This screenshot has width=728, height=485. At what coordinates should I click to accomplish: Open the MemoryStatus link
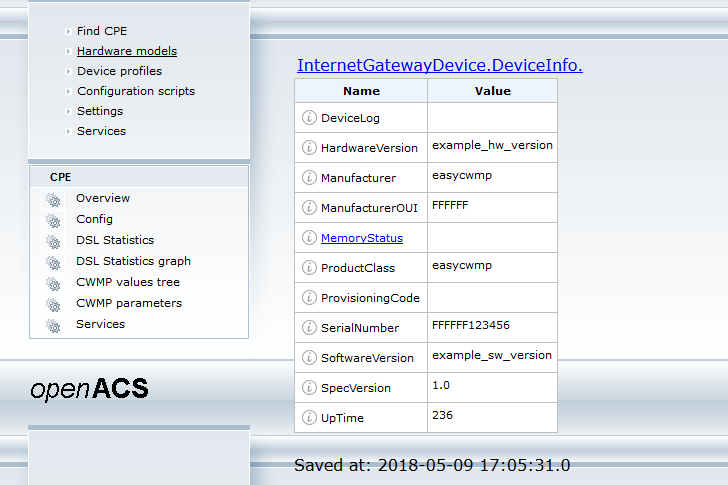(x=362, y=238)
